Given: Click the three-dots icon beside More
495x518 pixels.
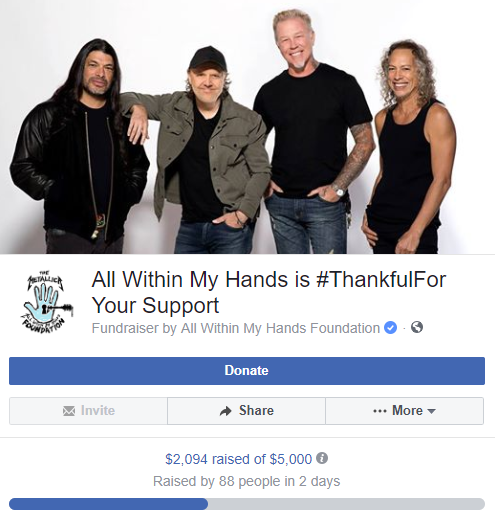Looking at the screenshot, I should coord(380,411).
